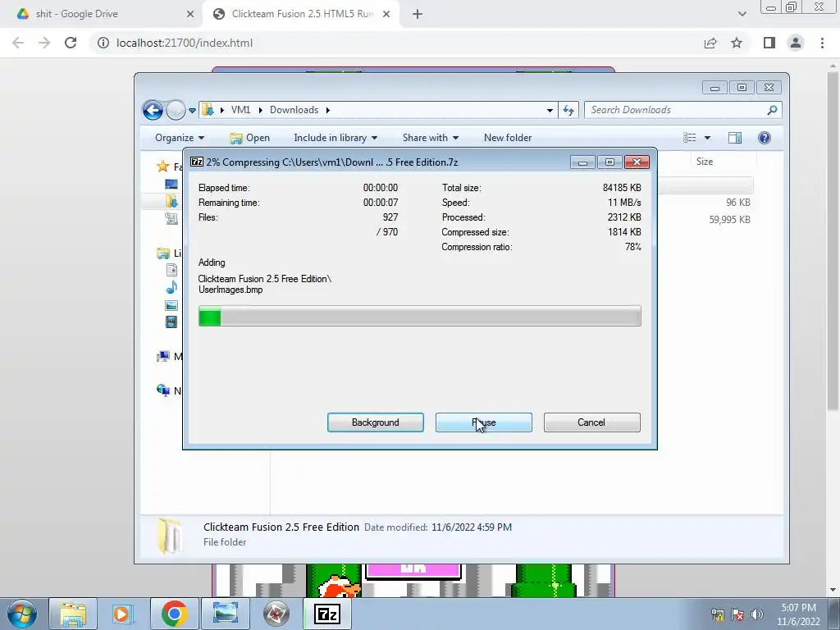Open Documents library in sidebar
This screenshot has width=840, height=630.
click(x=171, y=270)
